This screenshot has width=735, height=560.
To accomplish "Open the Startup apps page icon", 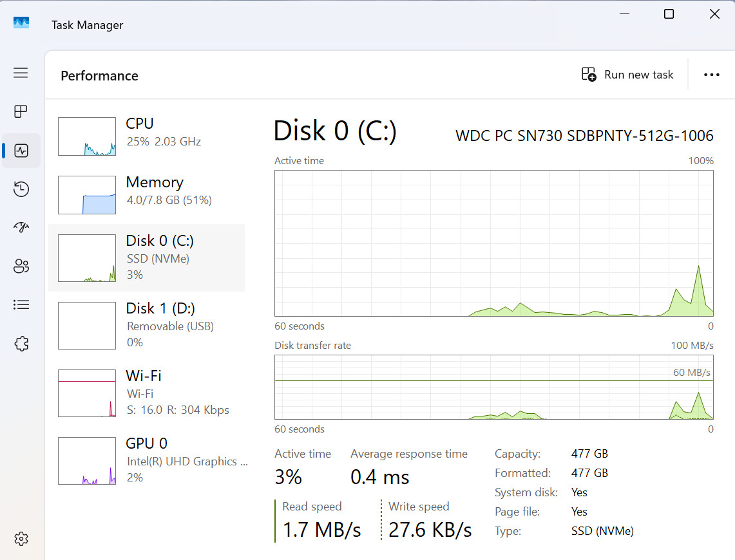I will pos(21,227).
